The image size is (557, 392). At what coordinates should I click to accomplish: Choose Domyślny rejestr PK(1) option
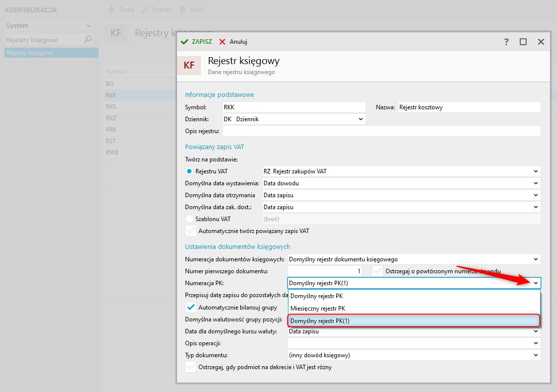(x=414, y=320)
